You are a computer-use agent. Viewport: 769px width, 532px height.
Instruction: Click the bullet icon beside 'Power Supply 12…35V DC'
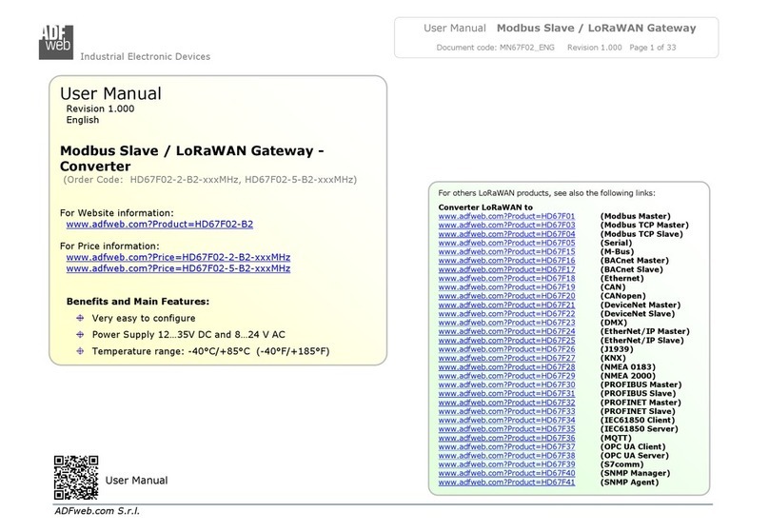[80, 334]
